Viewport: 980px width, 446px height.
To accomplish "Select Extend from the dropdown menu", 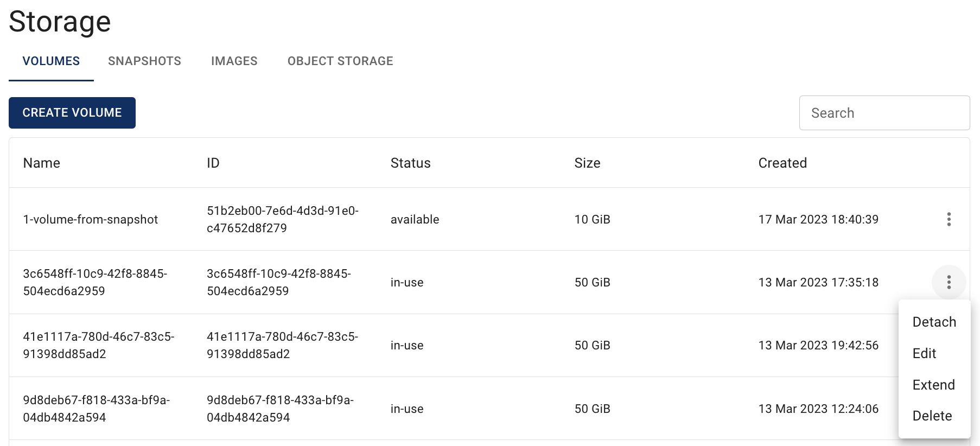I will (934, 385).
